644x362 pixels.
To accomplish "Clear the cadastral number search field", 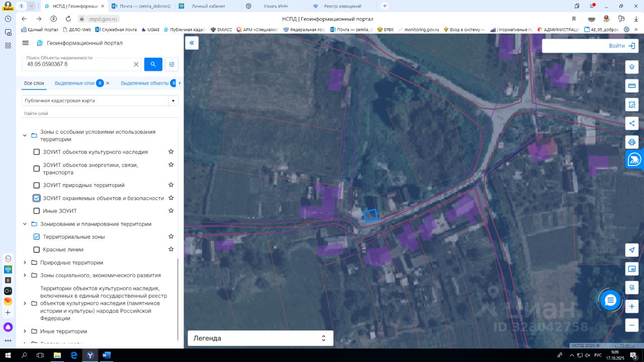I will pyautogui.click(x=136, y=64).
